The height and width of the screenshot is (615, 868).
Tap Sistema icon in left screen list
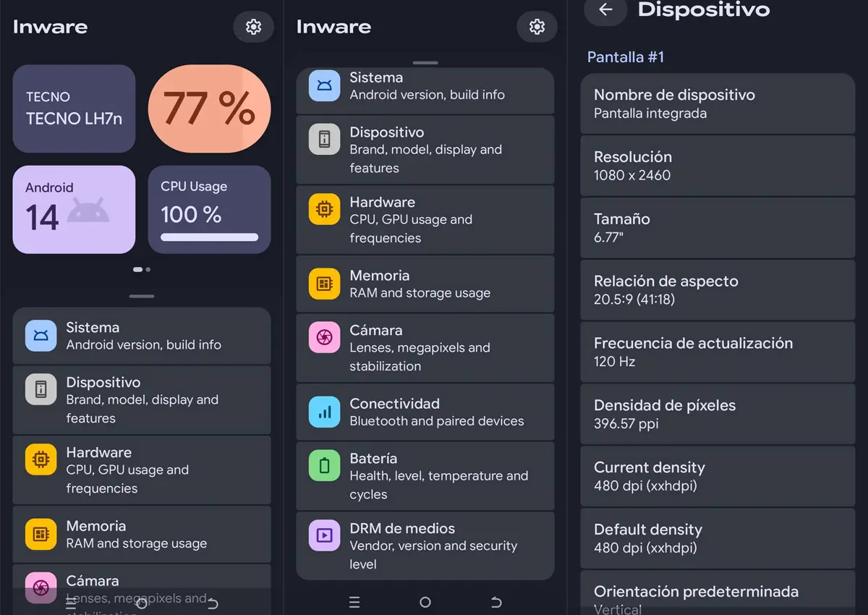click(41, 336)
